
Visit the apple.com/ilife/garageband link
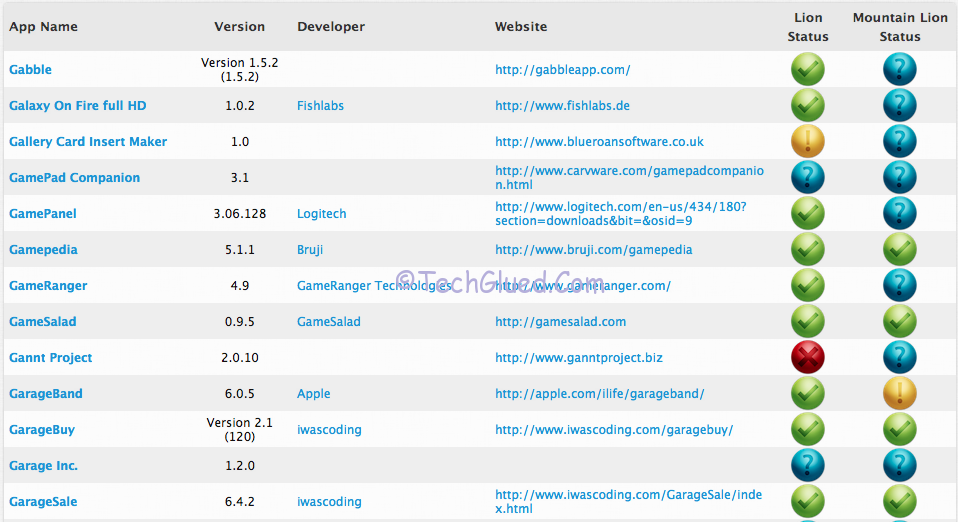pos(599,394)
